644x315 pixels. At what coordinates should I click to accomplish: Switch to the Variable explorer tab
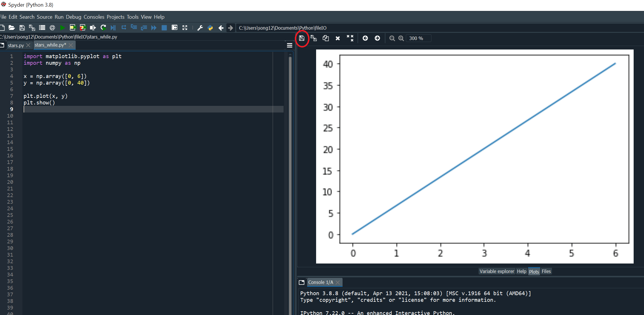[x=496, y=271]
